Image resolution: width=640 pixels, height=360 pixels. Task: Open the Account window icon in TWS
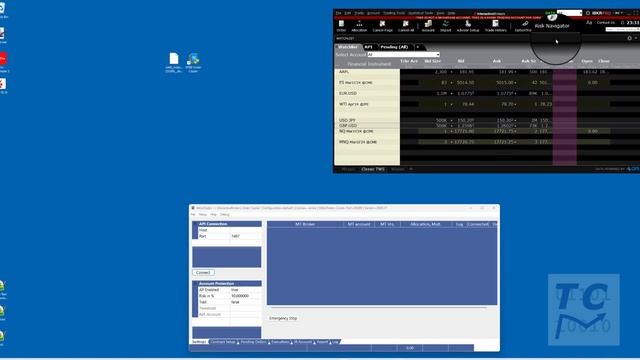428,27
